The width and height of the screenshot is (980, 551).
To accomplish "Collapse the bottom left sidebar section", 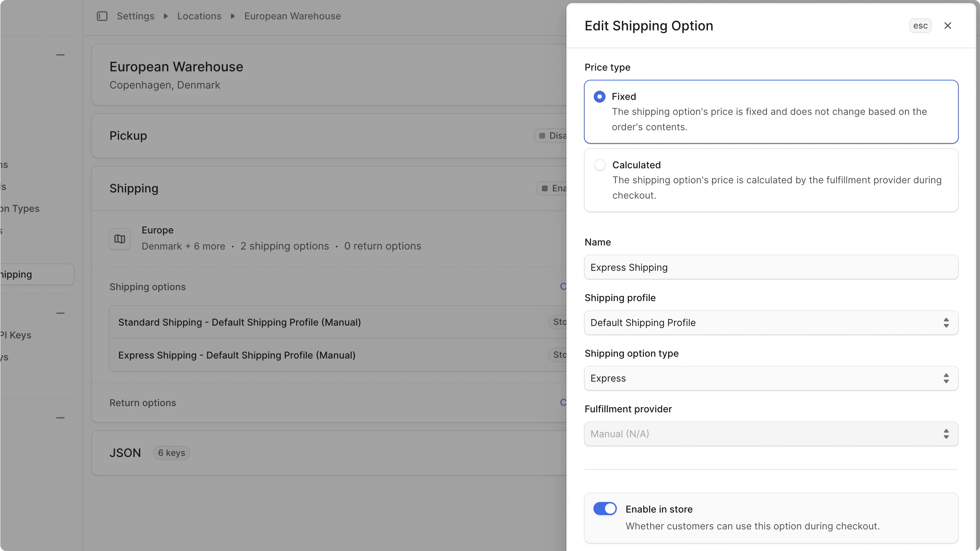I will [x=60, y=417].
